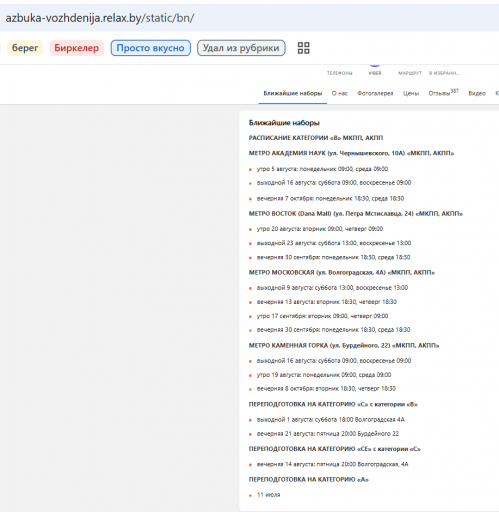Viewport: 499px width, 512px height.
Task: Click heading ПЕРЕПОДГОТОВКА НА КАТЕГОРИЮ «А»
Action: [309, 479]
